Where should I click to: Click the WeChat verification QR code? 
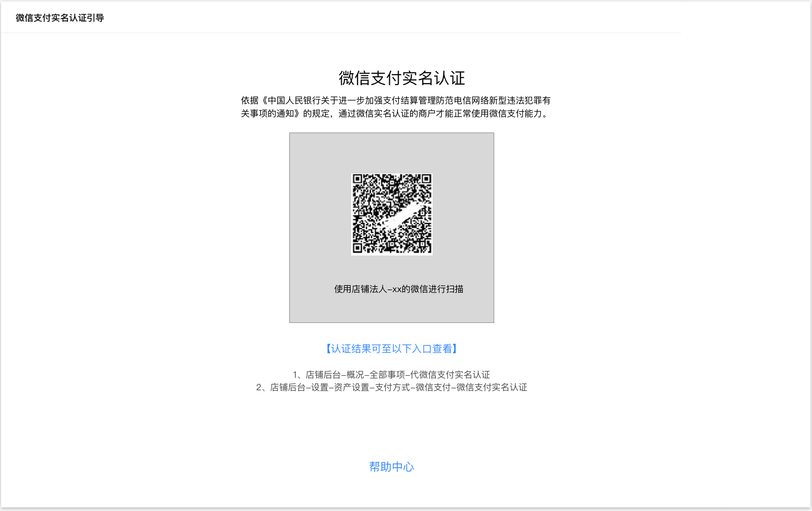pos(392,214)
